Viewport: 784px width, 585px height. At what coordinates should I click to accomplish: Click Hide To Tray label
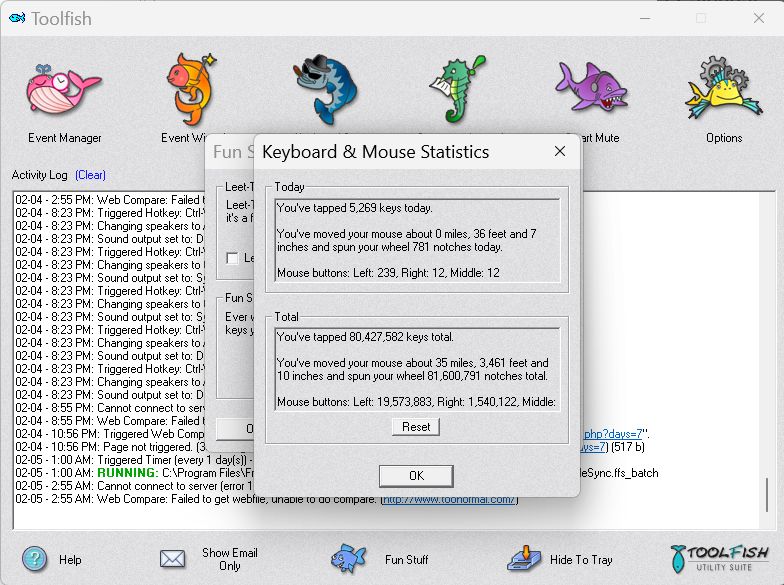click(581, 560)
